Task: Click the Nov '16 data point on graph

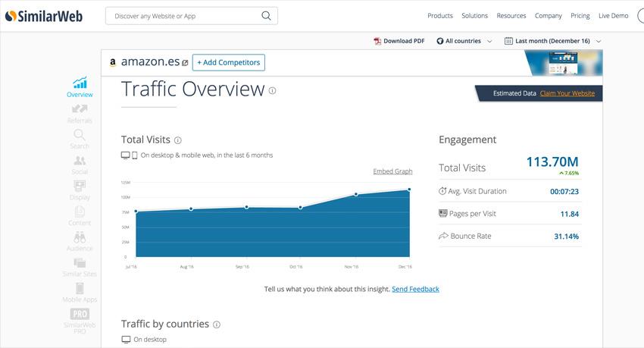Action: [356, 194]
